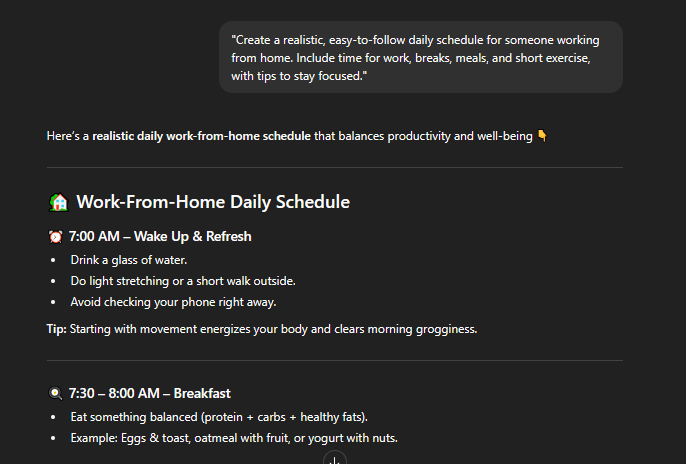Click the bold 'realistic daily work-from-home schedule' phrase

click(x=201, y=136)
